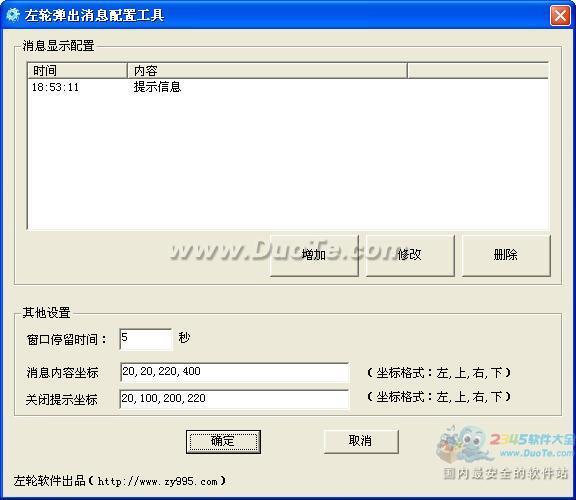The height and width of the screenshot is (500, 576).
Task: Click the empty third column header
Action: point(478,70)
